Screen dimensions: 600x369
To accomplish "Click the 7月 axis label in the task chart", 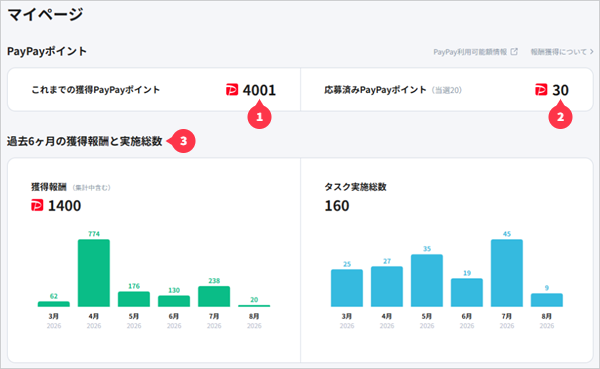I will (507, 316).
